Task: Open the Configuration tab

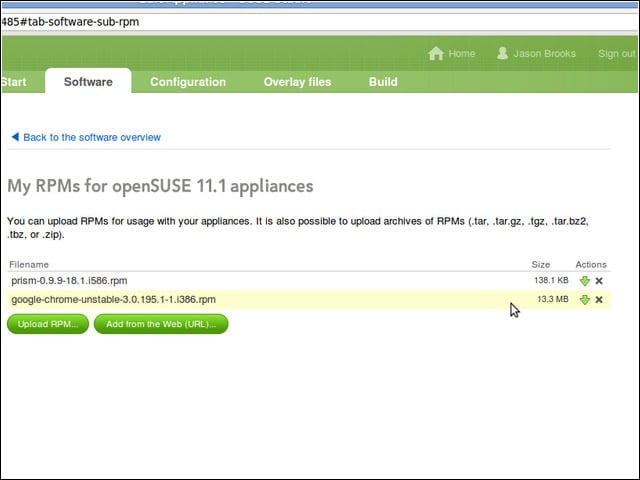Action: pyautogui.click(x=188, y=82)
